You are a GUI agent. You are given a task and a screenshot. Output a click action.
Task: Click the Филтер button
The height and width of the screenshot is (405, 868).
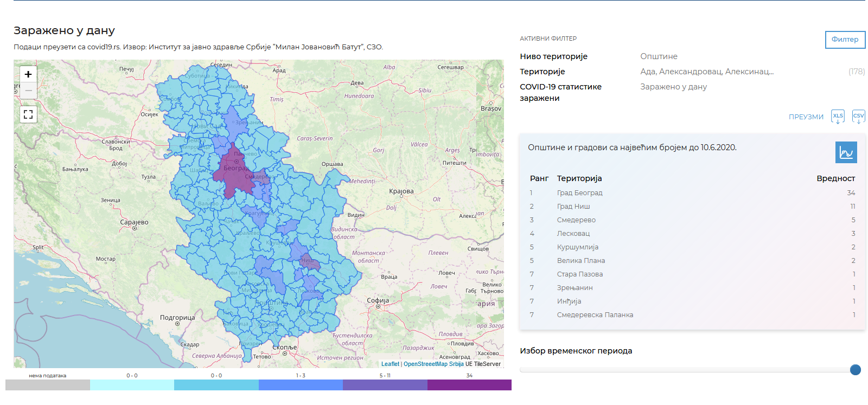[845, 40]
